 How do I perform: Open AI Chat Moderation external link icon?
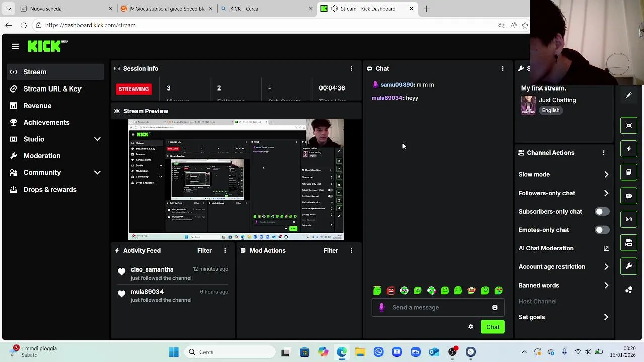[x=606, y=248]
